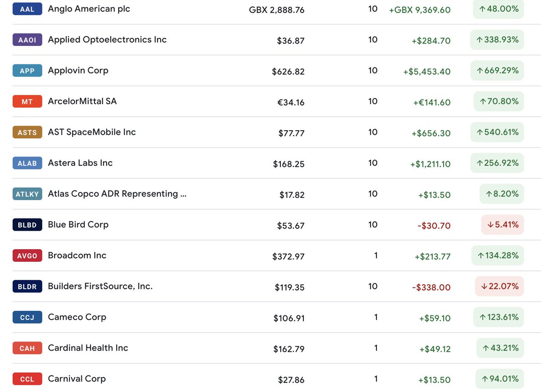Click Carnival Corp's +$13.50 gain value
541x392 pixels.
(x=434, y=380)
